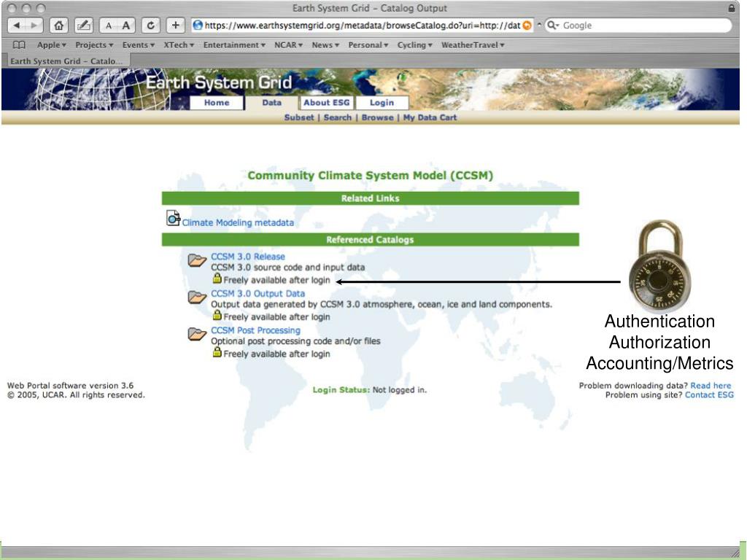Decrease text size with small A button
This screenshot has height=560, width=747.
point(109,26)
